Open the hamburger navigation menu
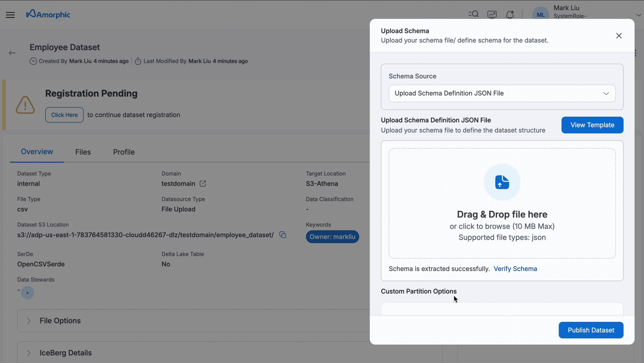 (x=10, y=15)
